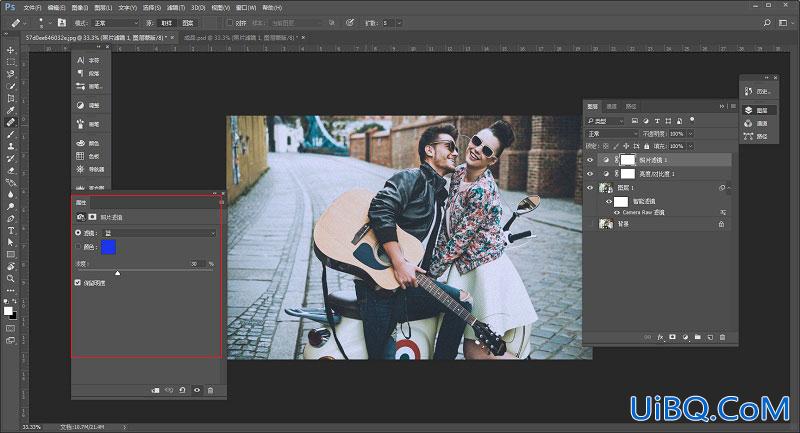Select the Brush tool

[x=11, y=134]
